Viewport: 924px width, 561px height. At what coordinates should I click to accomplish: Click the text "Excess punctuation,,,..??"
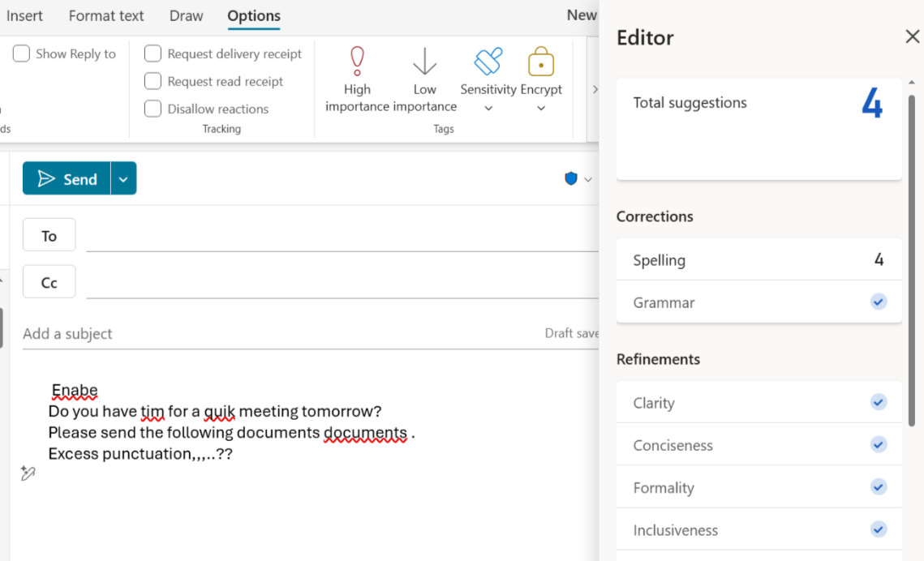[x=140, y=454]
